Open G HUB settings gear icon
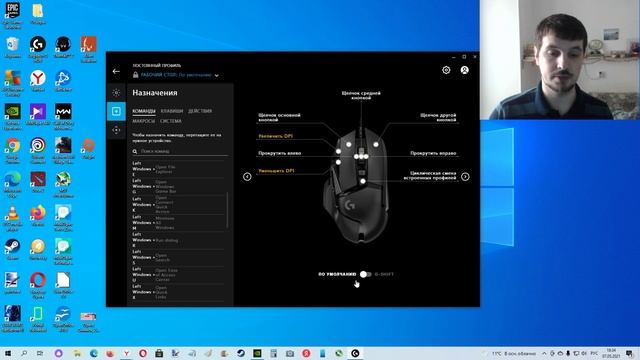This screenshot has height=360, width=640. (x=446, y=70)
